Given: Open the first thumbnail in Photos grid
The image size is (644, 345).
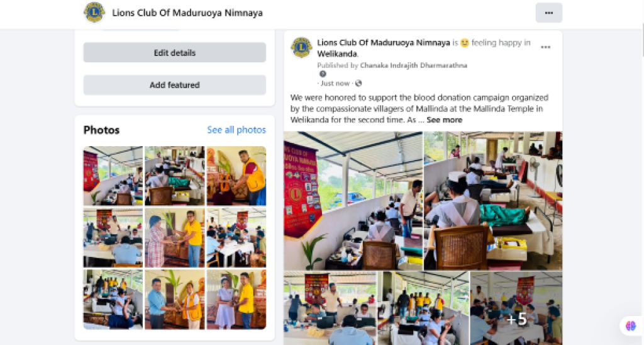Looking at the screenshot, I should (113, 176).
